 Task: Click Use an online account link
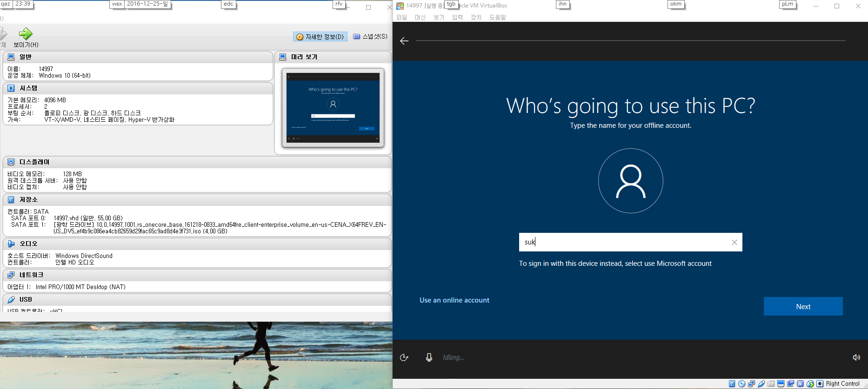point(454,300)
